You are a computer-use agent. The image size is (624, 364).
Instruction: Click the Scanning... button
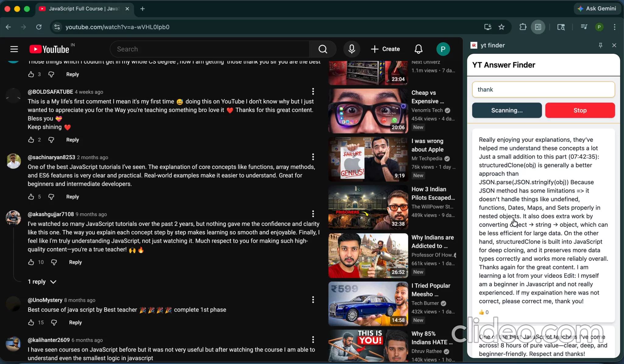coord(507,110)
